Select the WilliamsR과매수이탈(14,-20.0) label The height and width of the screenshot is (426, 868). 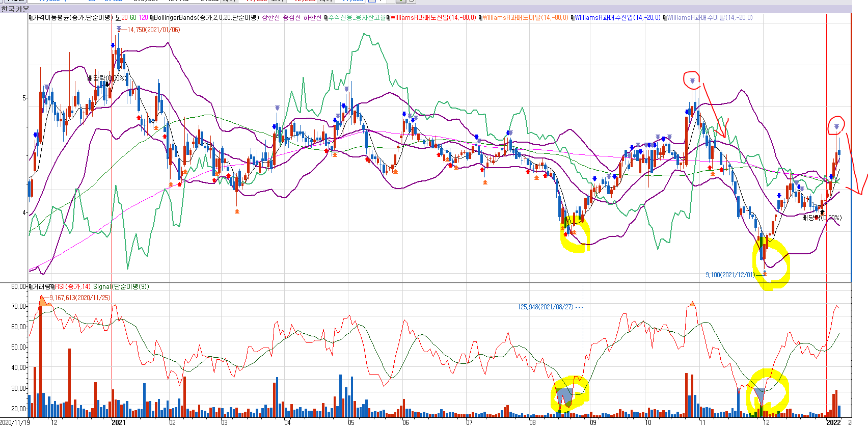point(710,17)
